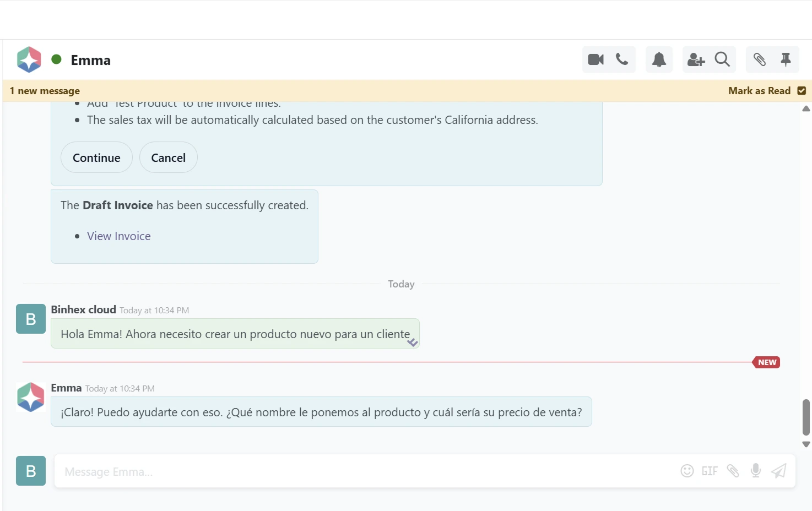
Task: Click the scrollbar up arrow
Action: pos(806,108)
